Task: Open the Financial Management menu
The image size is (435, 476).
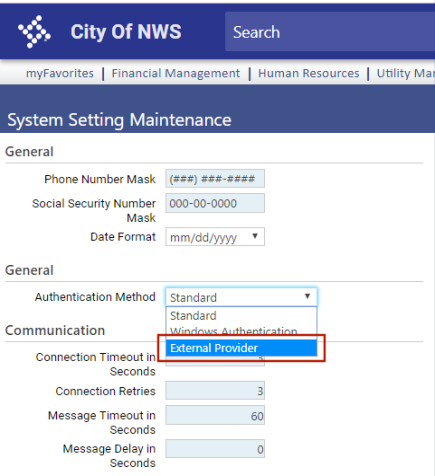Action: coord(176,73)
